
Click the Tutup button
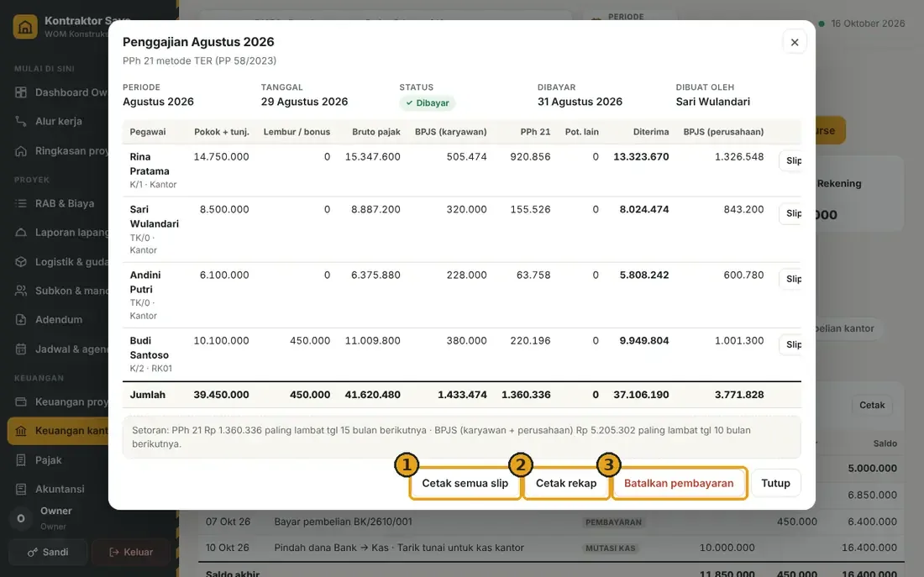pyautogui.click(x=775, y=483)
